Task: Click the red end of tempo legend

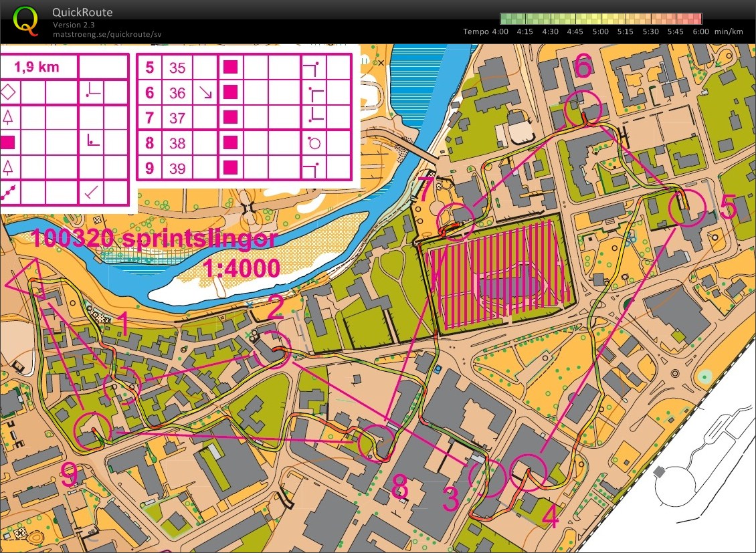Action: click(695, 19)
